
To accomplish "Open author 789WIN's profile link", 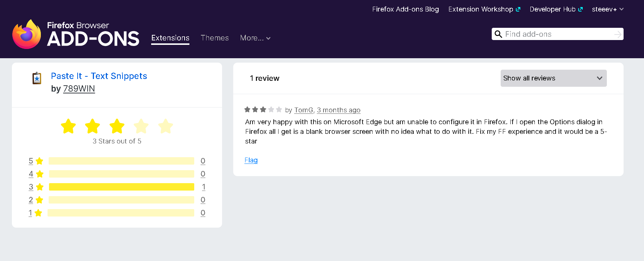I will [79, 89].
